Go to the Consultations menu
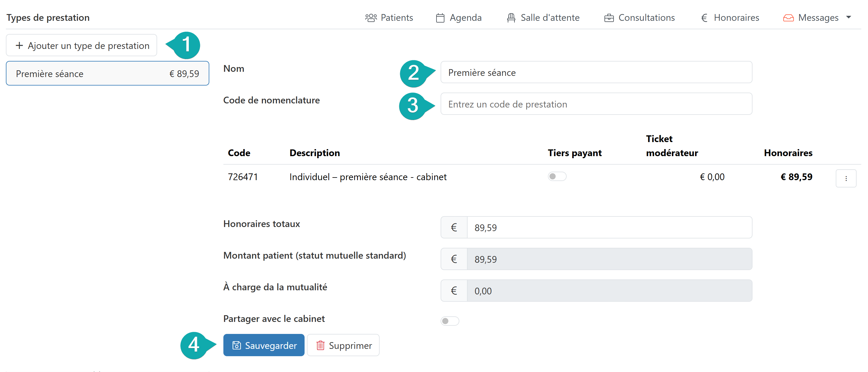 pyautogui.click(x=646, y=18)
